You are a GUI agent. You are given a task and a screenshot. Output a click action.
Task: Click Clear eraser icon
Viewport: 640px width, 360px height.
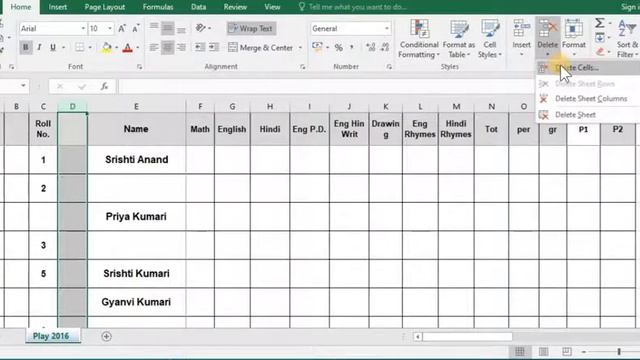point(600,52)
